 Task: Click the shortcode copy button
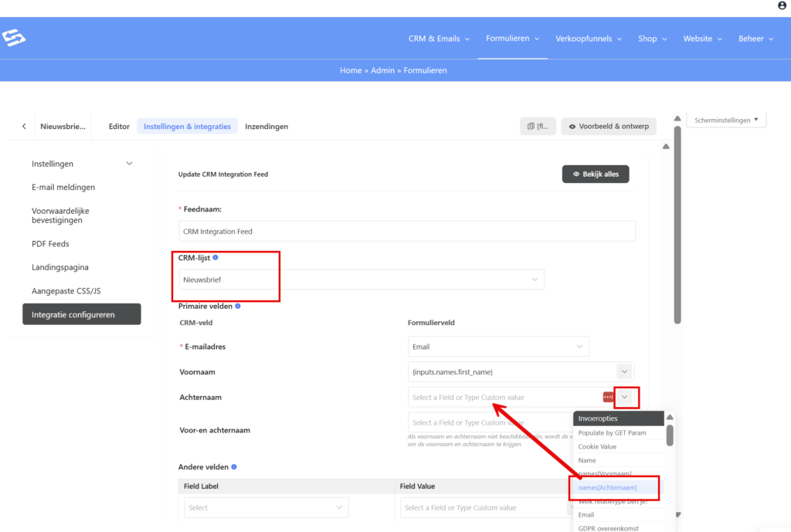(538, 126)
